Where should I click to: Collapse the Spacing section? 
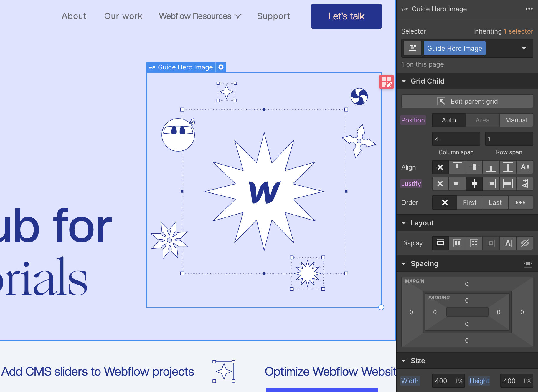tap(404, 264)
